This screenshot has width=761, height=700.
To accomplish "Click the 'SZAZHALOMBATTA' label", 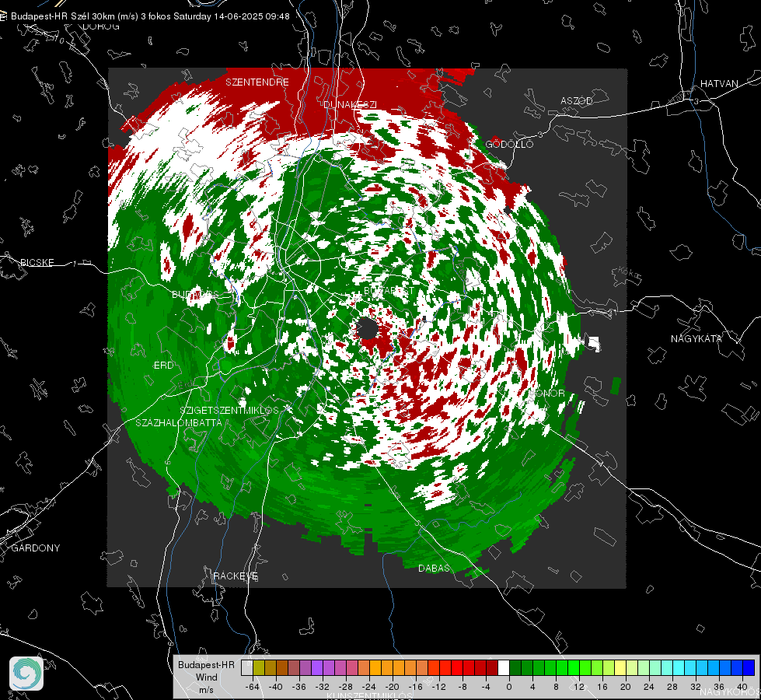I will [179, 422].
